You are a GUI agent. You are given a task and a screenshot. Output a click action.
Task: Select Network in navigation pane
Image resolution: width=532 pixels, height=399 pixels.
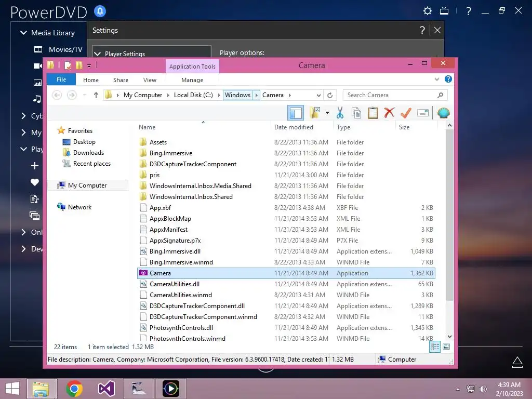[x=79, y=207]
